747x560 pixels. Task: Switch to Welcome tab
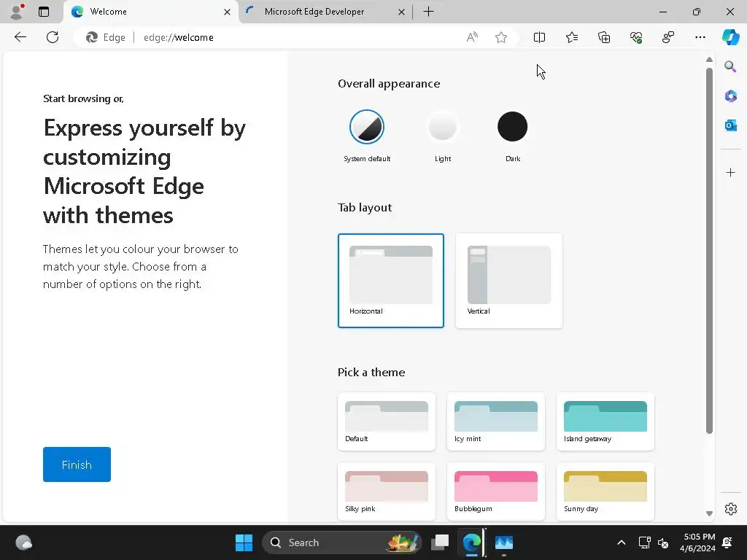pos(151,12)
